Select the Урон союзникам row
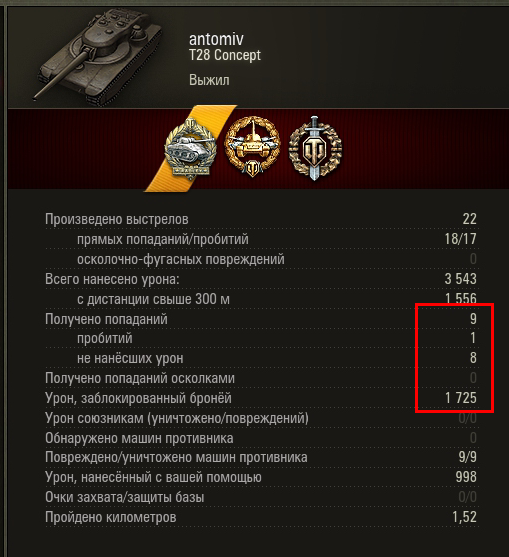The height and width of the screenshot is (557, 509). tap(261, 418)
